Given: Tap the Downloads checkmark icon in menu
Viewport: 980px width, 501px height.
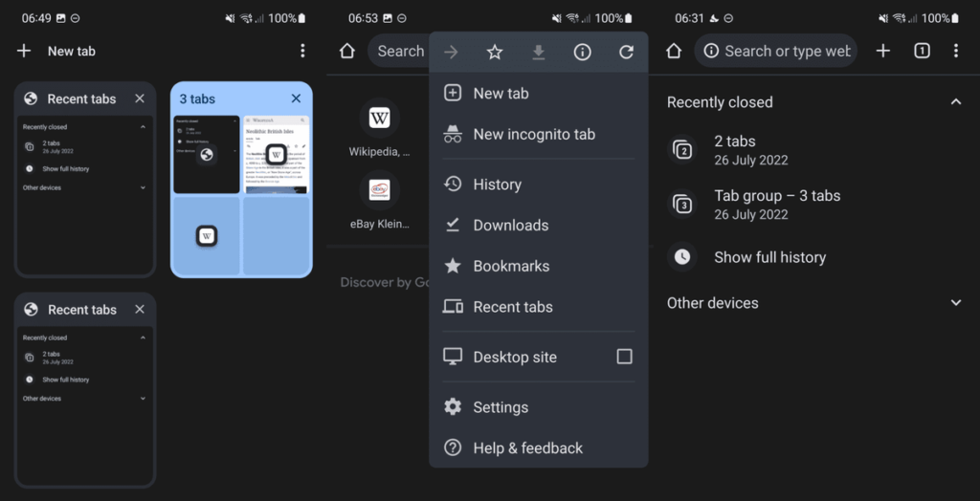Looking at the screenshot, I should (453, 225).
